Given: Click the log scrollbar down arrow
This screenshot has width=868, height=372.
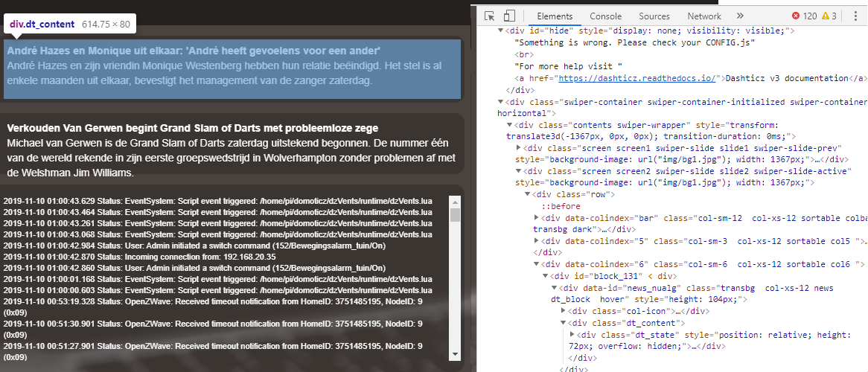Looking at the screenshot, I should [x=456, y=353].
